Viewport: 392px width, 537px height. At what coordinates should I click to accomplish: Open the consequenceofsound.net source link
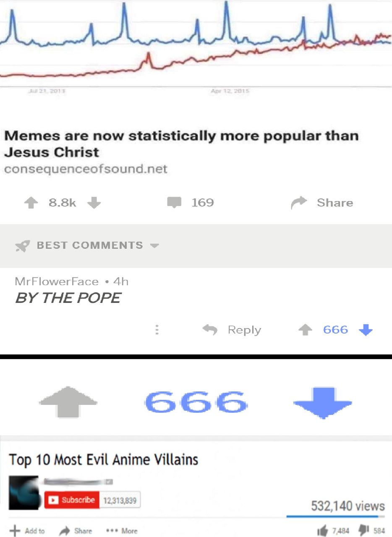(86, 169)
